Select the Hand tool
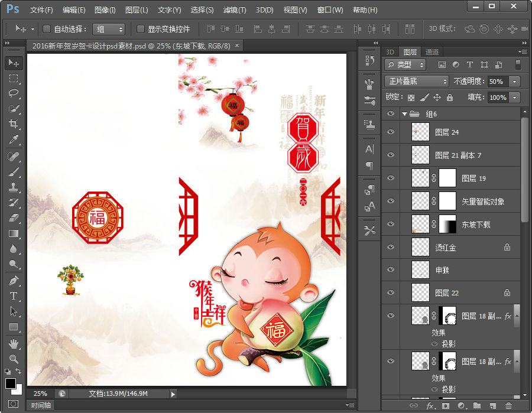Image resolution: width=532 pixels, height=413 pixels. (x=14, y=344)
